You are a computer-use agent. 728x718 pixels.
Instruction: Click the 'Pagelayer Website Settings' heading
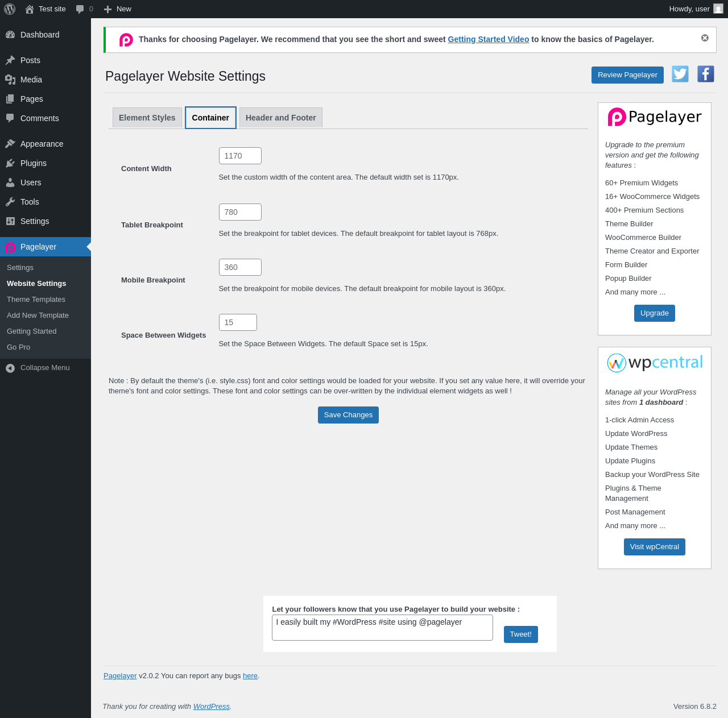[x=185, y=76]
